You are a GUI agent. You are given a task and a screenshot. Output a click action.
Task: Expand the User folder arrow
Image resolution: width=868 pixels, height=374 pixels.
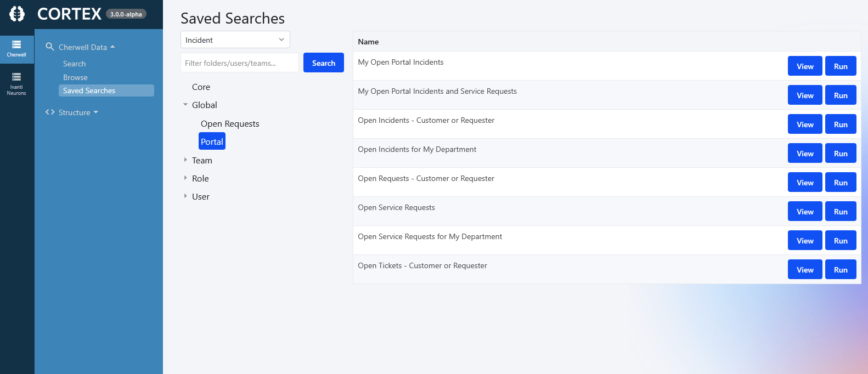pos(185,196)
